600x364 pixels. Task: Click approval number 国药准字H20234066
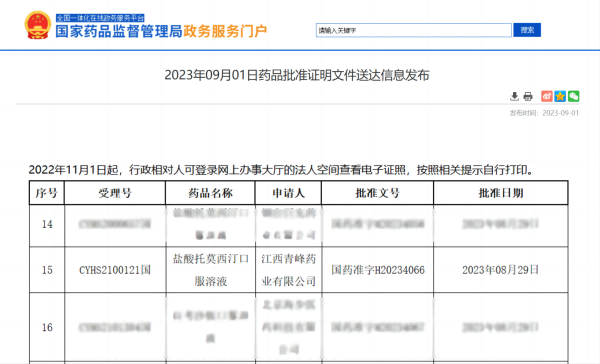pyautogui.click(x=378, y=270)
